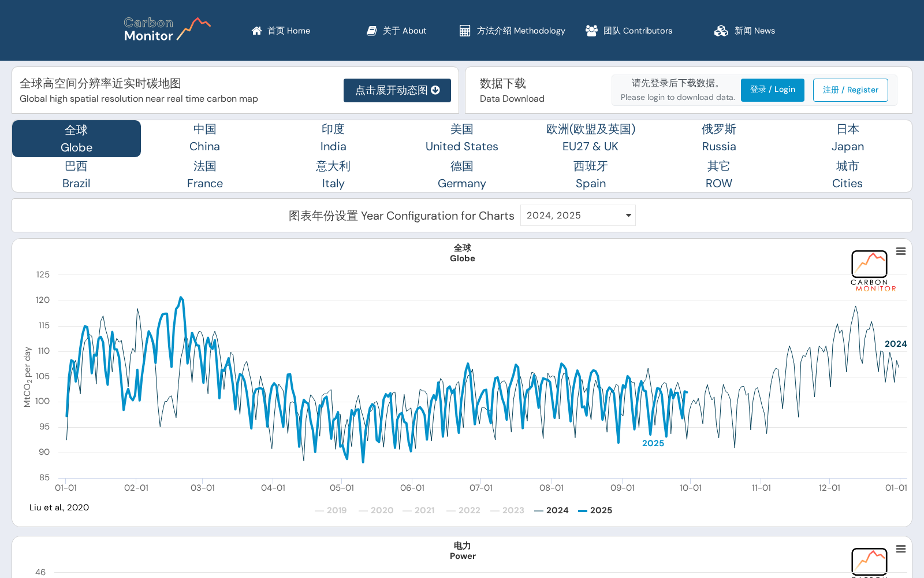Click the 2024 line label on chart
Viewport: 924px width, 578px height.
click(x=896, y=344)
